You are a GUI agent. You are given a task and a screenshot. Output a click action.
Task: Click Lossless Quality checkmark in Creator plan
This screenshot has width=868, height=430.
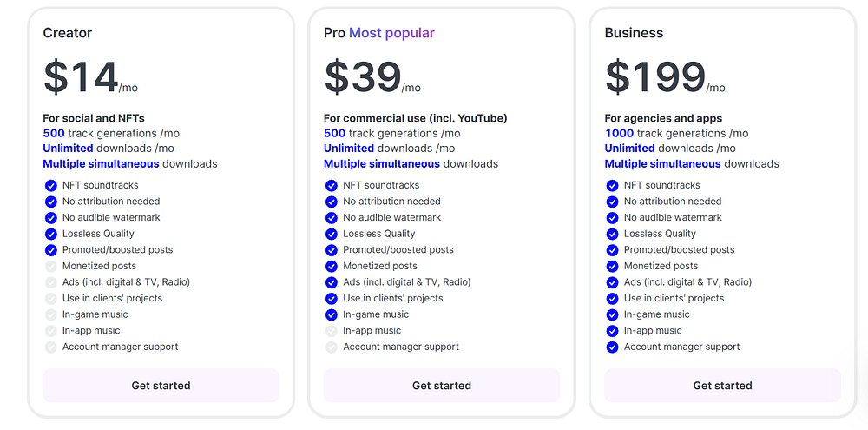(50, 234)
